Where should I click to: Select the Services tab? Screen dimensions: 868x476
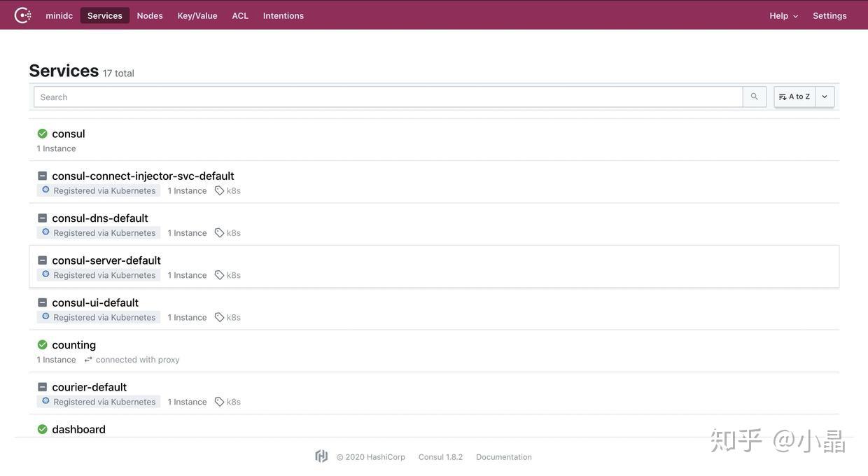[105, 15]
